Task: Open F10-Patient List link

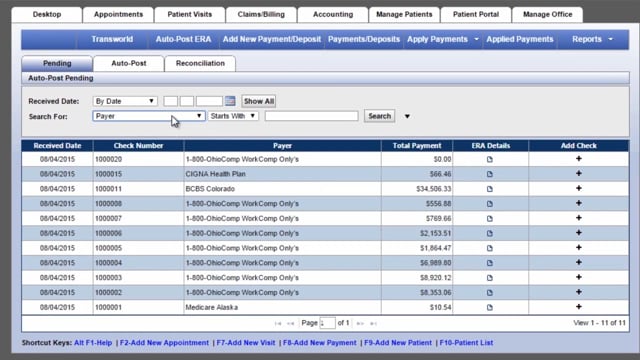Action: 466,343
